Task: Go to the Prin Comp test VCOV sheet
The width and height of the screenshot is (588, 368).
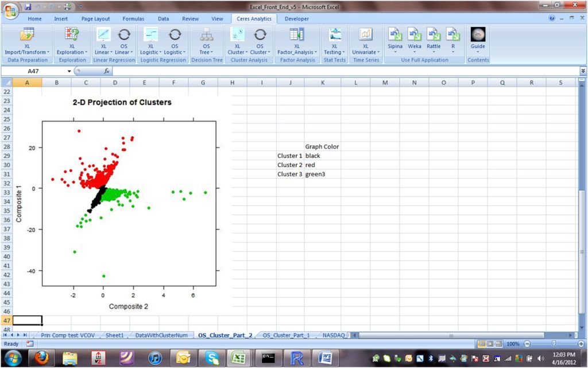Action: 68,335
